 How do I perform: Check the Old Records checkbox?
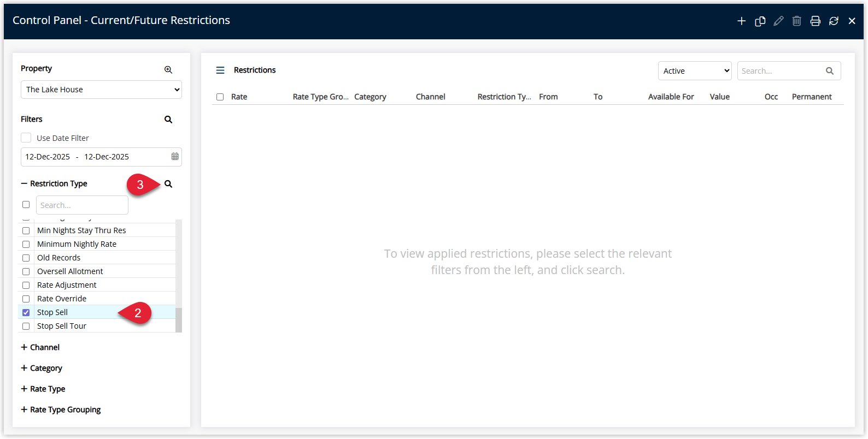tap(26, 258)
